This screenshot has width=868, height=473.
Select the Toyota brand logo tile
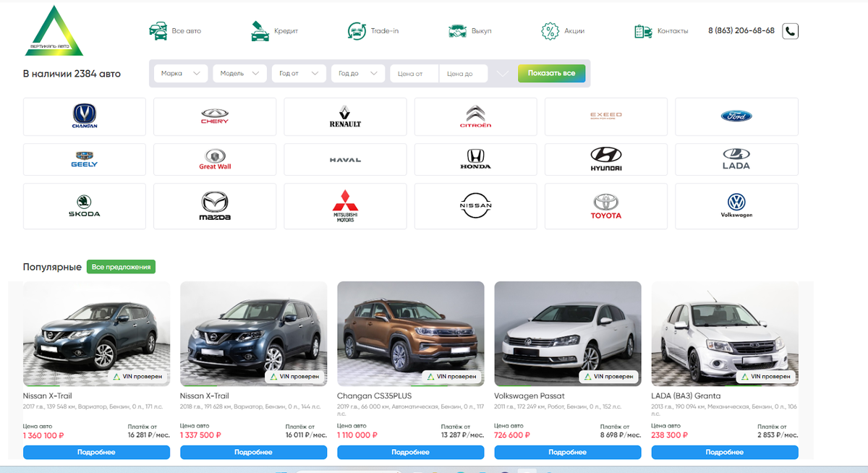tap(605, 206)
